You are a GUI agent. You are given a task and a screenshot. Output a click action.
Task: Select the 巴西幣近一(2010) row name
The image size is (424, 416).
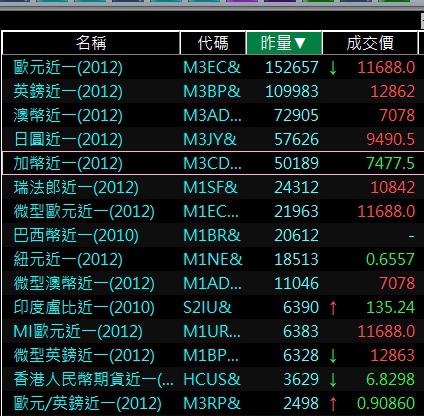coord(76,236)
